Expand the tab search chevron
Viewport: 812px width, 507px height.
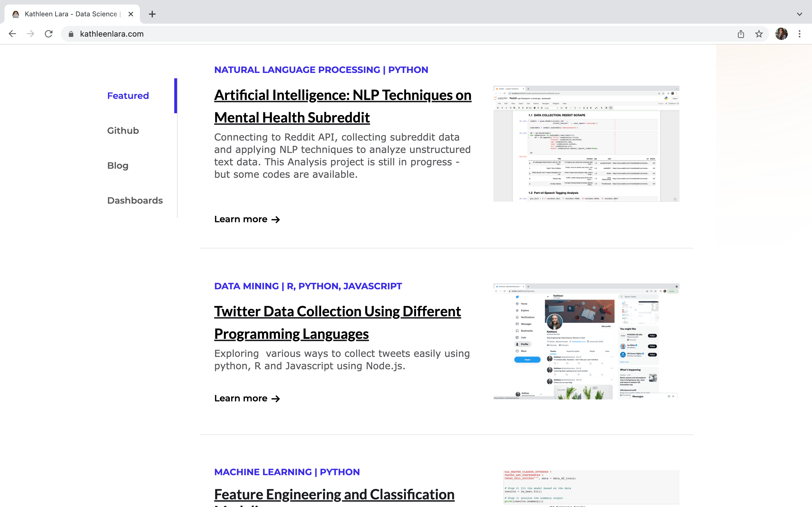[x=800, y=14]
